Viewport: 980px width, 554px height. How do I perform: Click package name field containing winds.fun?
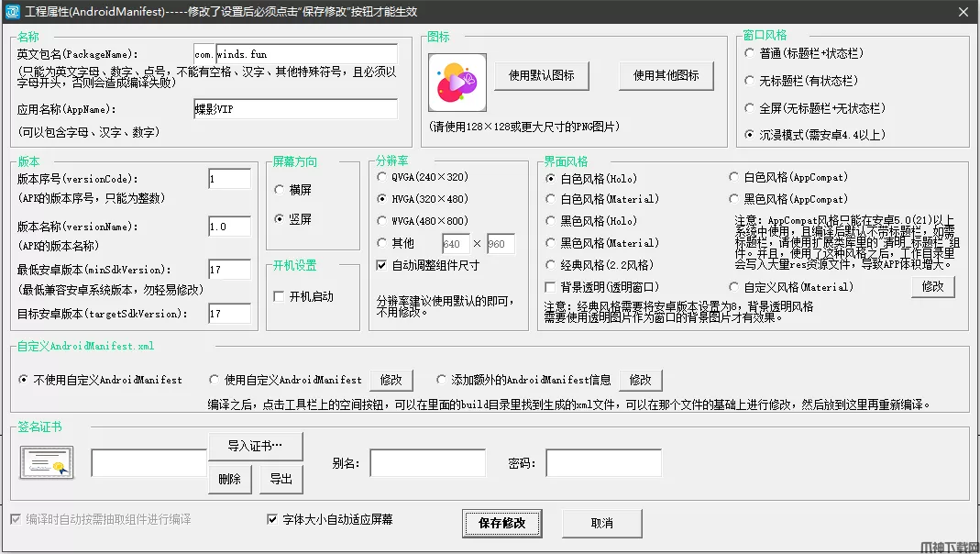tap(307, 54)
